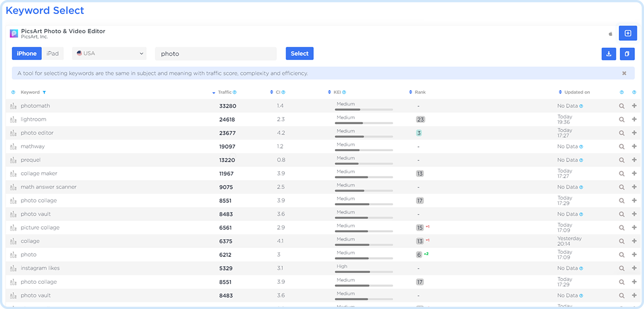
Task: Click search icon in instagram likes row
Action: [x=621, y=268]
